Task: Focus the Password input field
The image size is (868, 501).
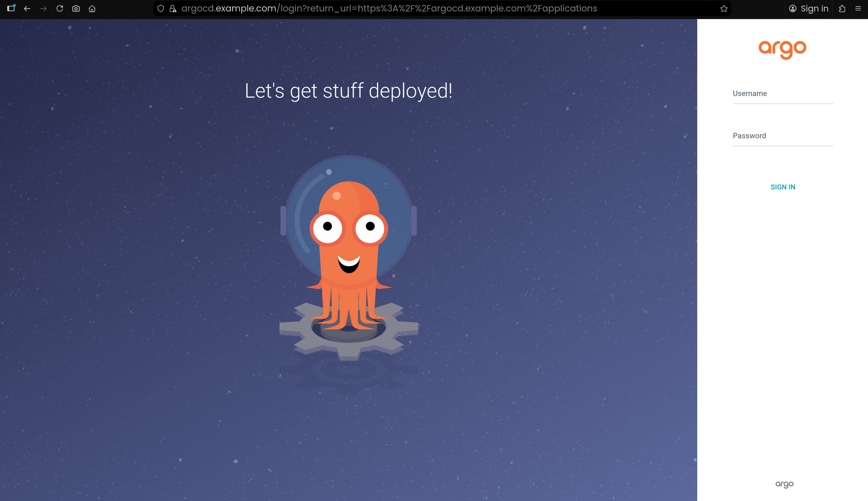Action: coord(783,136)
